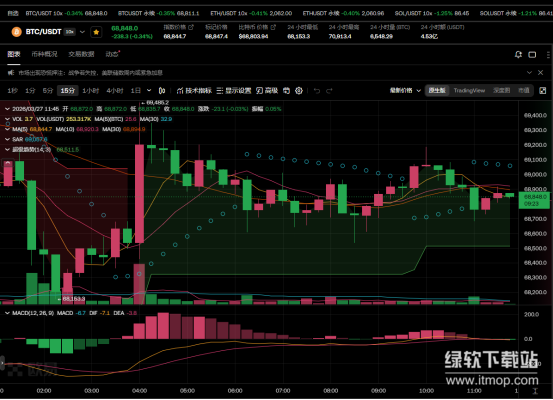This screenshot has width=553, height=400.
Task: Dismiss the announcement banner with X
Action: 541,72
